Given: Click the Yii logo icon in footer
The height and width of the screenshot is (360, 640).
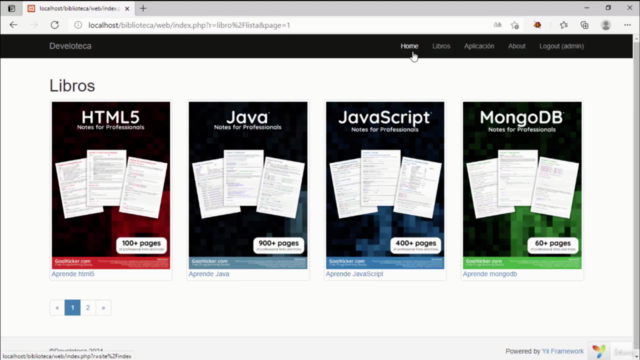Looking at the screenshot, I should coord(599,351).
